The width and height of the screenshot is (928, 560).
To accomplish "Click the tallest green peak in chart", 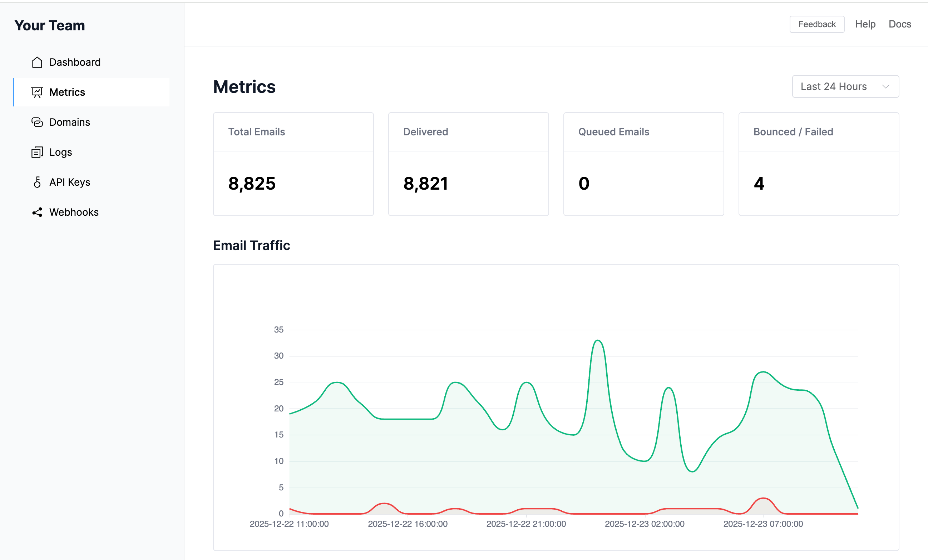I will click(598, 341).
